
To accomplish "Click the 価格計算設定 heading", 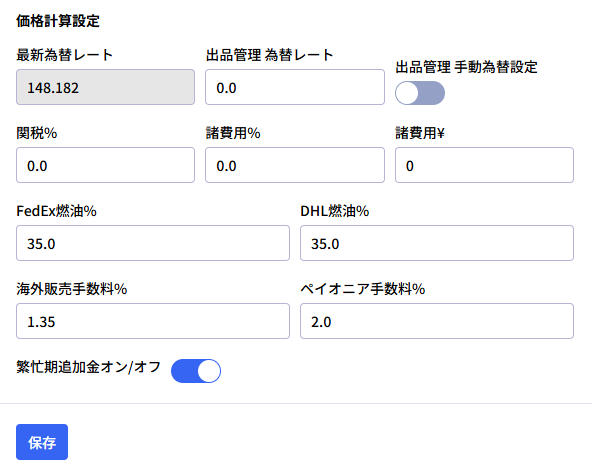I will [x=58, y=21].
